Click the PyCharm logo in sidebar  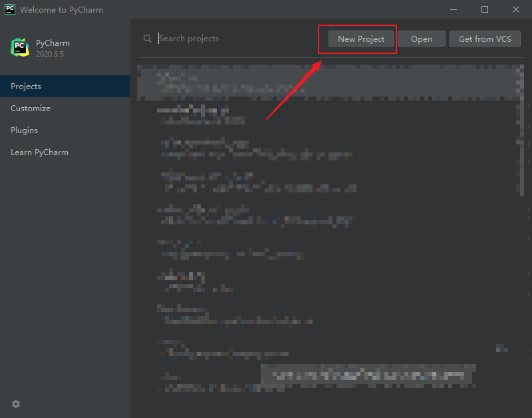coord(20,47)
